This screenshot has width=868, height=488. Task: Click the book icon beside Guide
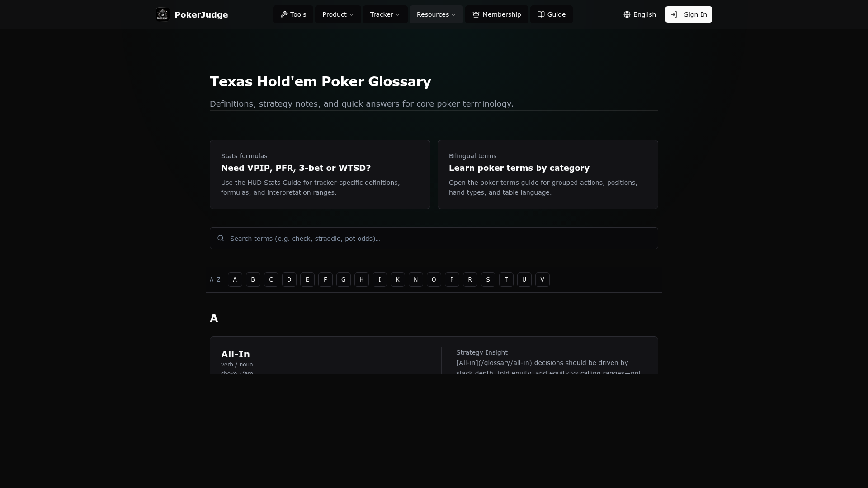[541, 14]
